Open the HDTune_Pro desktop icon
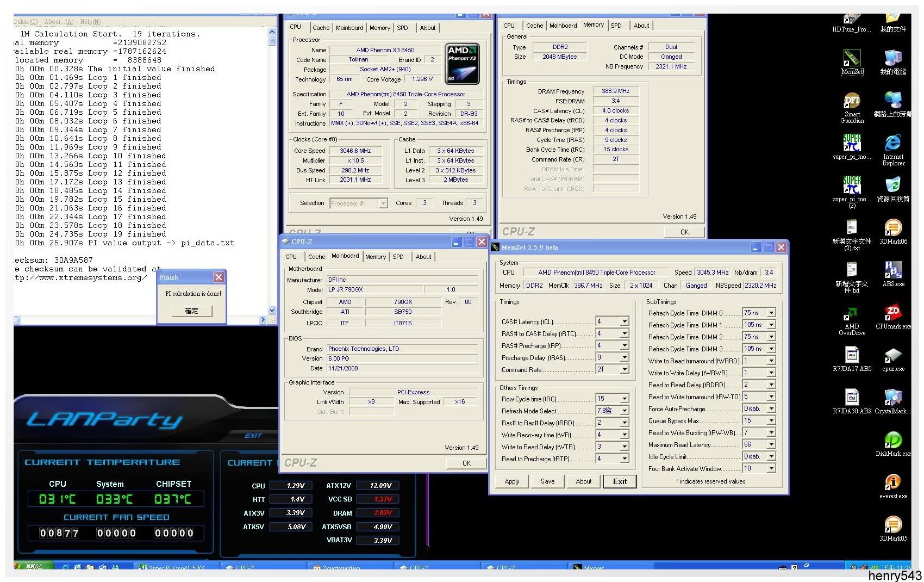Image resolution: width=924 pixels, height=582 pixels. [x=851, y=23]
